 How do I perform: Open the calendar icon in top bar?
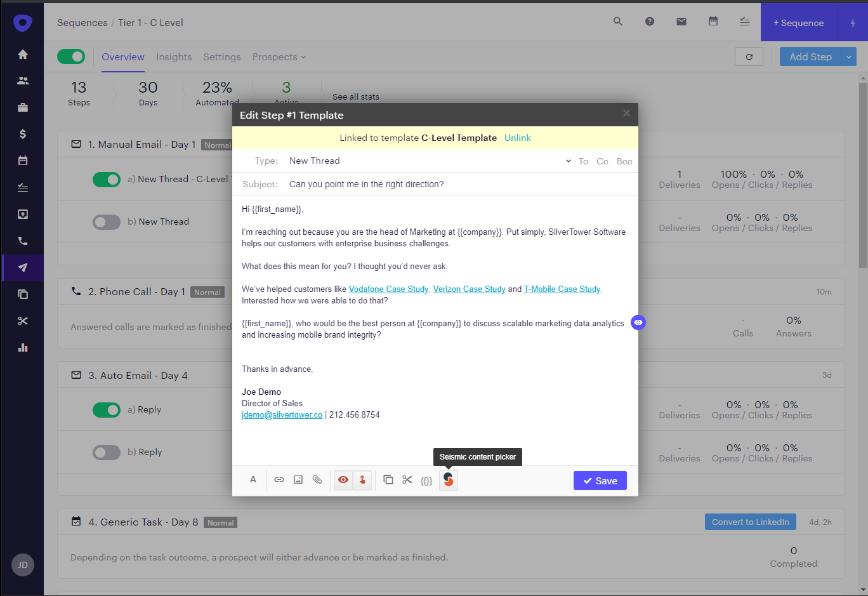(713, 22)
